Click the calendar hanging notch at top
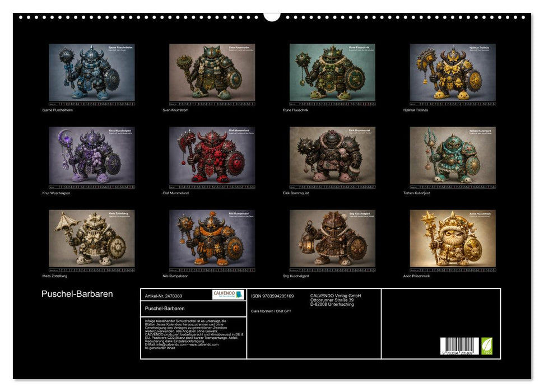The height and width of the screenshot is (392, 544). (x=272, y=17)
